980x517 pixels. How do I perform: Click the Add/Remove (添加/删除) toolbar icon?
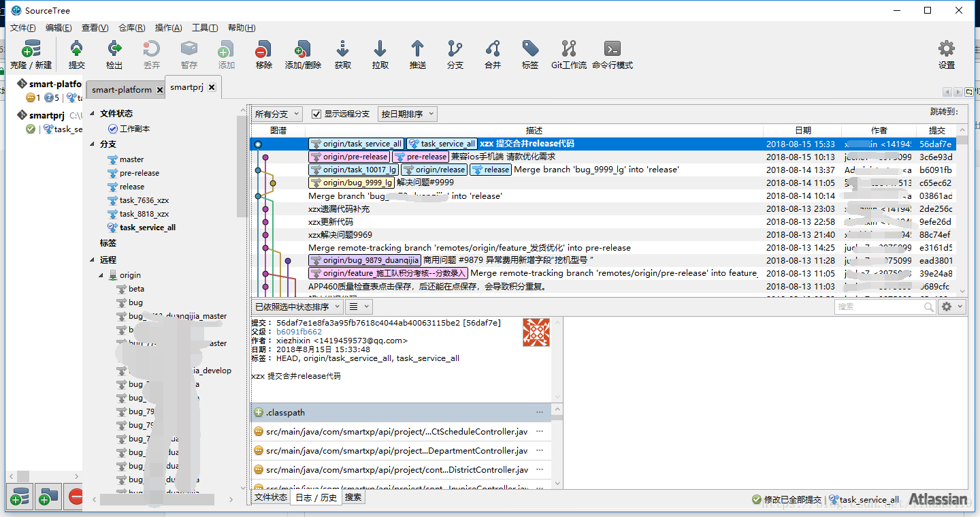click(303, 49)
